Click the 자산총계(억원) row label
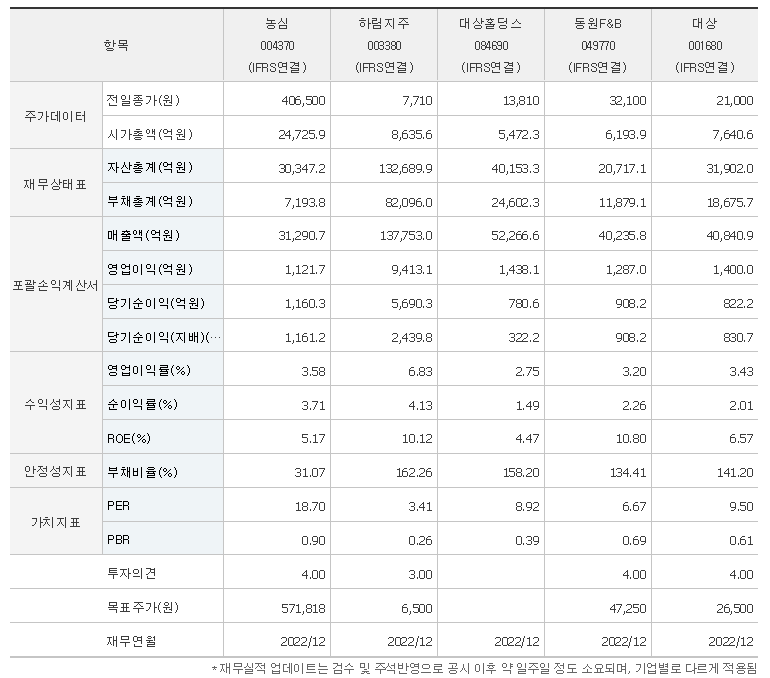 (x=150, y=167)
